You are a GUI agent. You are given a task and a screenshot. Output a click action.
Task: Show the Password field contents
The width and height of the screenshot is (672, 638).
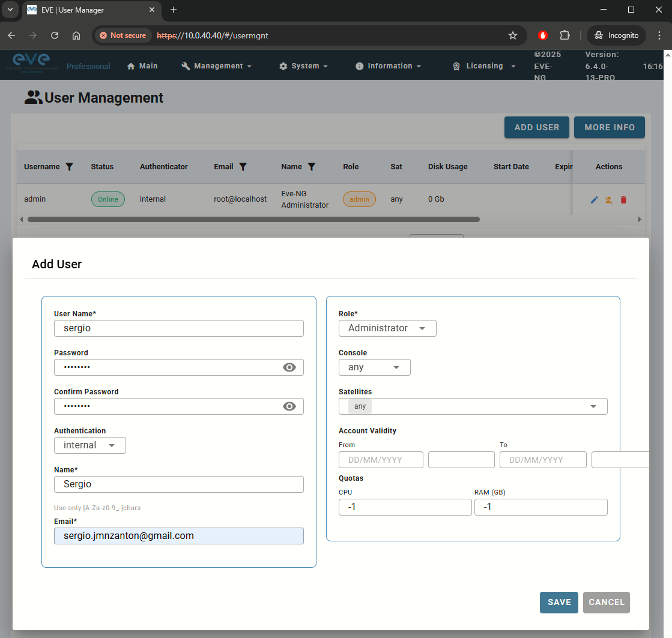(289, 367)
